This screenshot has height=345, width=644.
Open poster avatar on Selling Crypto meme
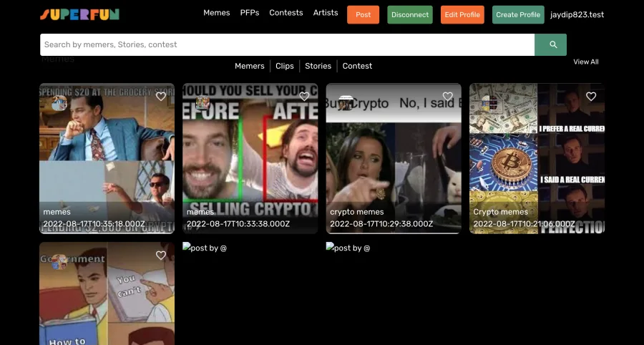pyautogui.click(x=203, y=103)
